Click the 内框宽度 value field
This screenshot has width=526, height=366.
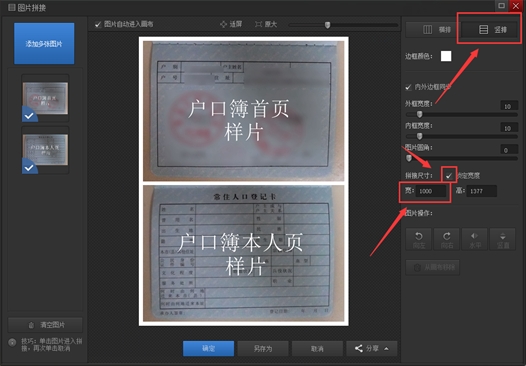coord(509,128)
